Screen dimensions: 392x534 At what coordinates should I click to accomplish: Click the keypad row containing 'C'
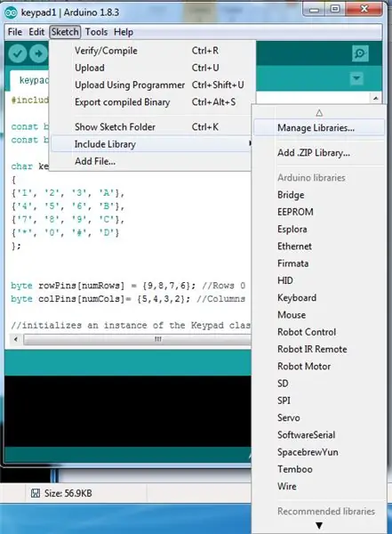(x=68, y=220)
